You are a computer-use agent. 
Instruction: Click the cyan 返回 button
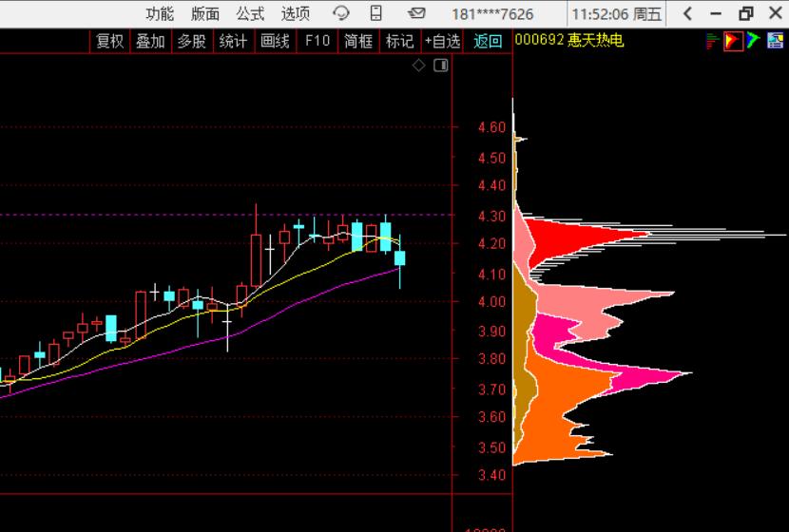click(488, 41)
